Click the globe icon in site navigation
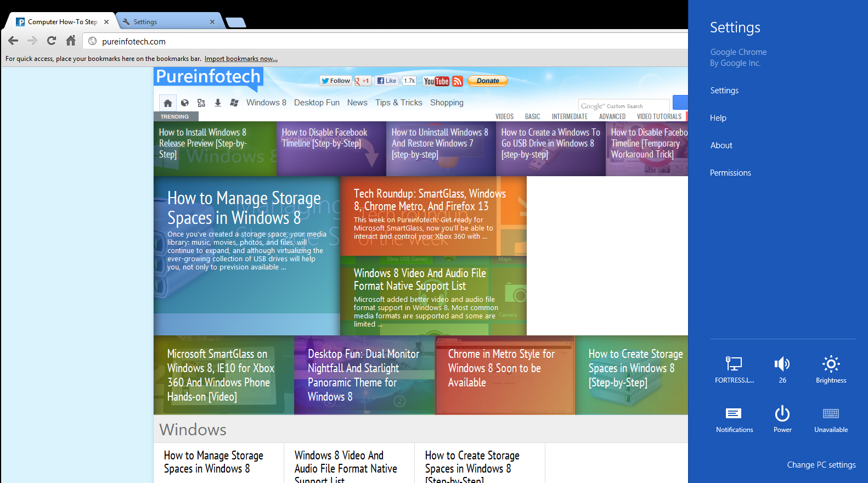This screenshot has width=868, height=483. (x=185, y=103)
